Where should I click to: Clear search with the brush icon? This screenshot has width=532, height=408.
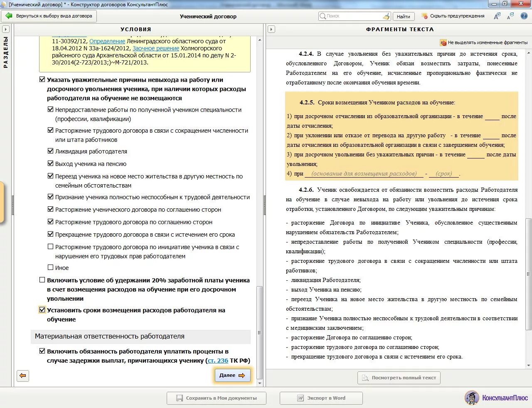point(386,16)
